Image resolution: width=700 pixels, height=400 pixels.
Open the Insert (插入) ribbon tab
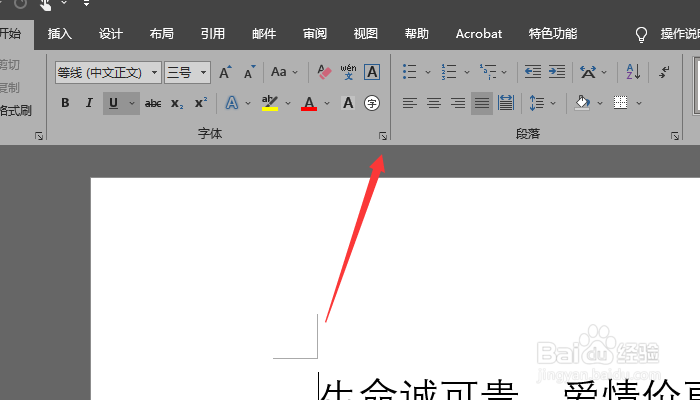(x=59, y=34)
